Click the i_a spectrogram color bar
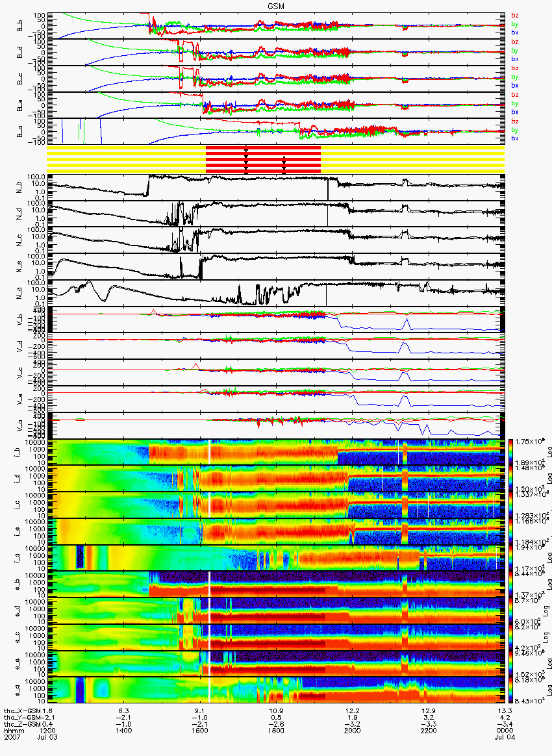552x756 pixels. (x=511, y=557)
